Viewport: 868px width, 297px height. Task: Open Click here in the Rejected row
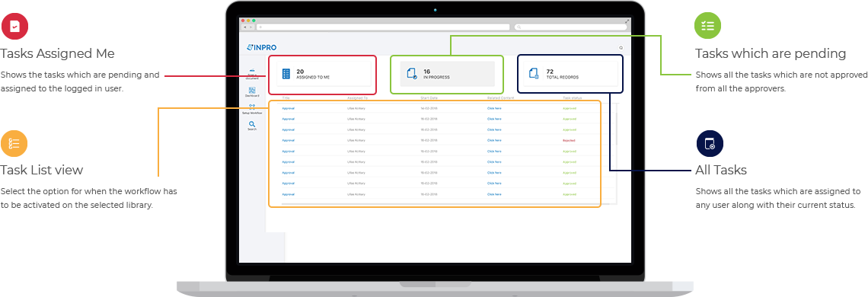click(494, 140)
